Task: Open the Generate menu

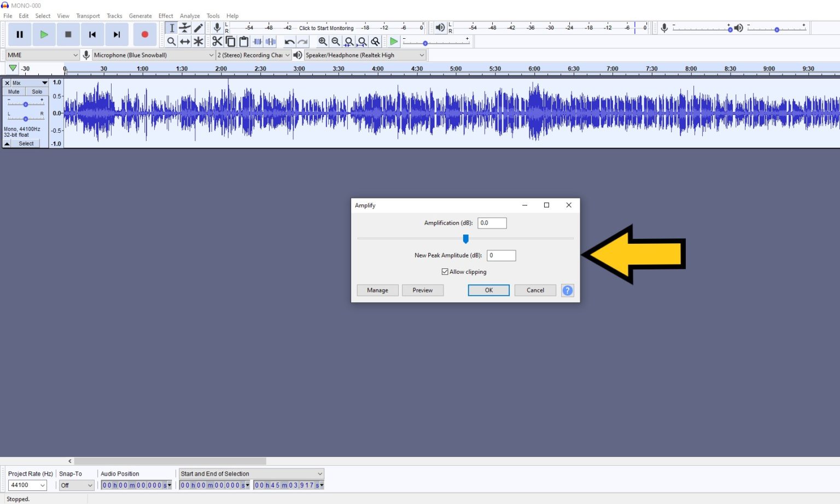Action: coord(140,15)
